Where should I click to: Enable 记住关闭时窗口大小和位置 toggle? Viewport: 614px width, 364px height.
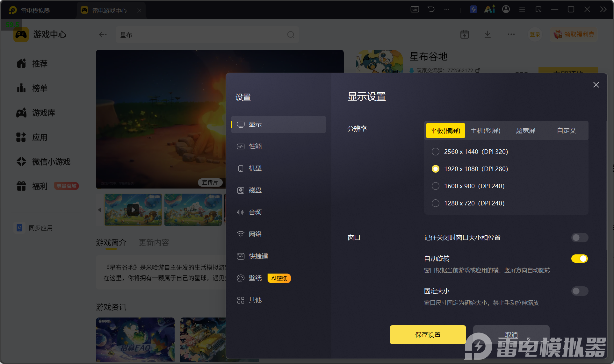[x=580, y=238]
